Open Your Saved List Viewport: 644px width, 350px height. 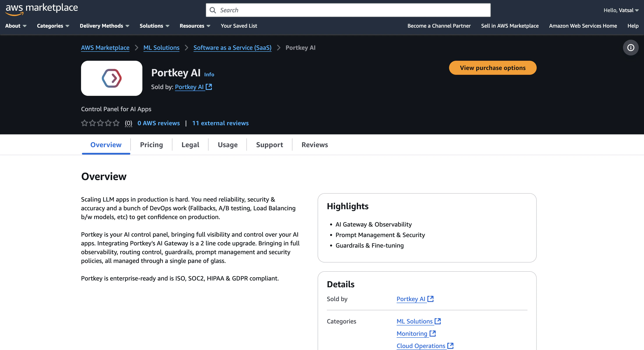(x=239, y=26)
